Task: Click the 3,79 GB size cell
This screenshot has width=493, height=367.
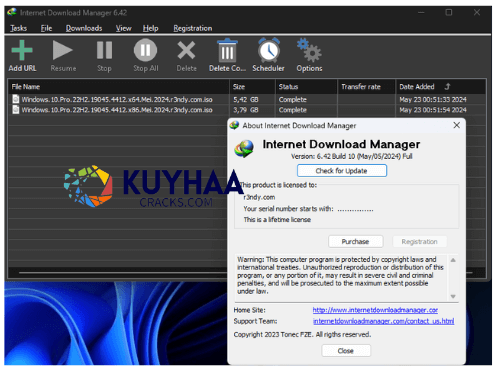Action: (246, 110)
